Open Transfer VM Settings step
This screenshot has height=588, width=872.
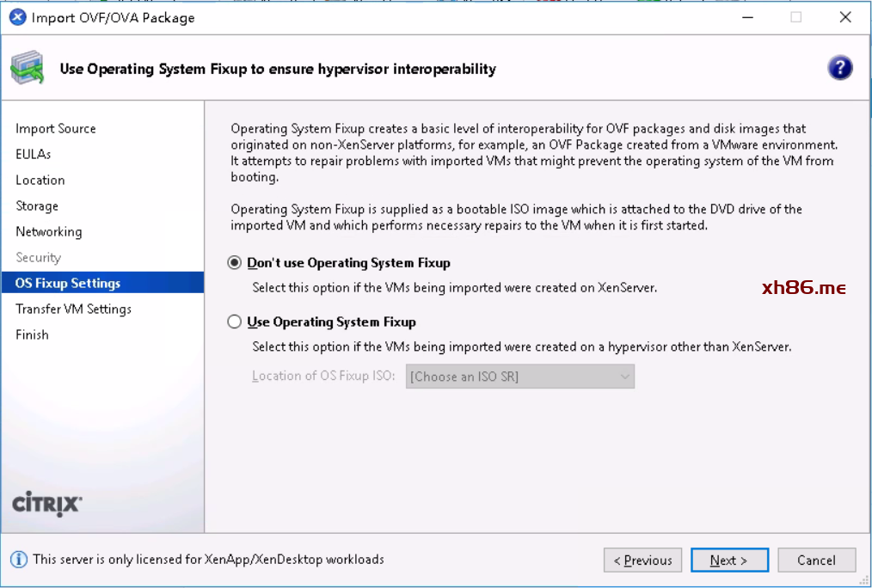tap(73, 309)
